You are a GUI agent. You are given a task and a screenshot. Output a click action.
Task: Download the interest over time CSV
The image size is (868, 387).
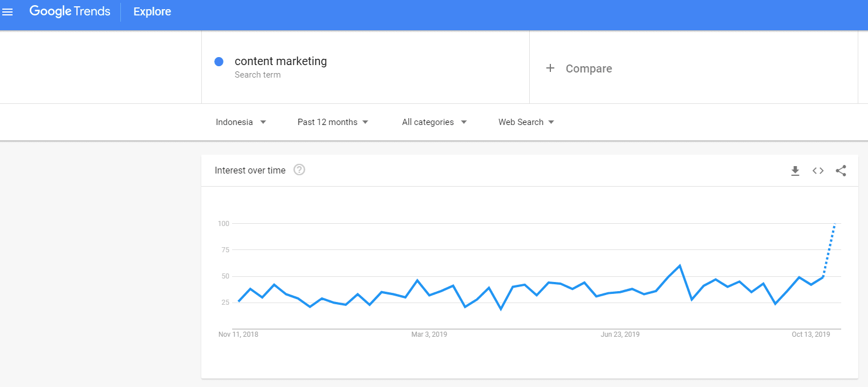tap(795, 171)
